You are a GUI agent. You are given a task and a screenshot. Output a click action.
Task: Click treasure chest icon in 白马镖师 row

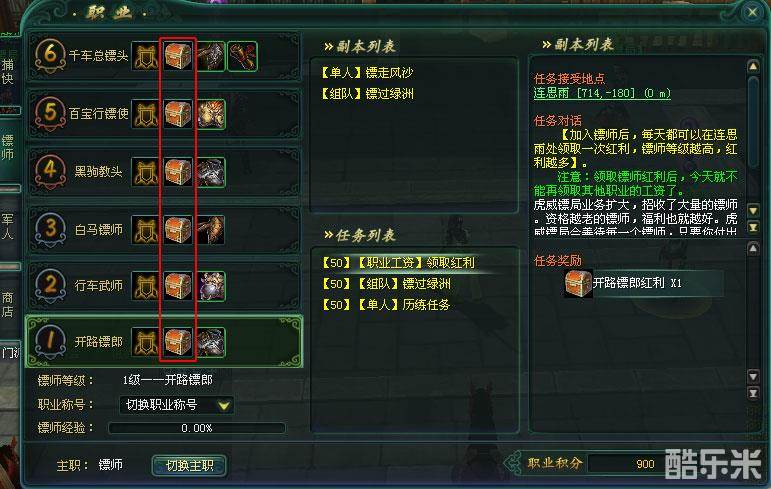tap(178, 230)
